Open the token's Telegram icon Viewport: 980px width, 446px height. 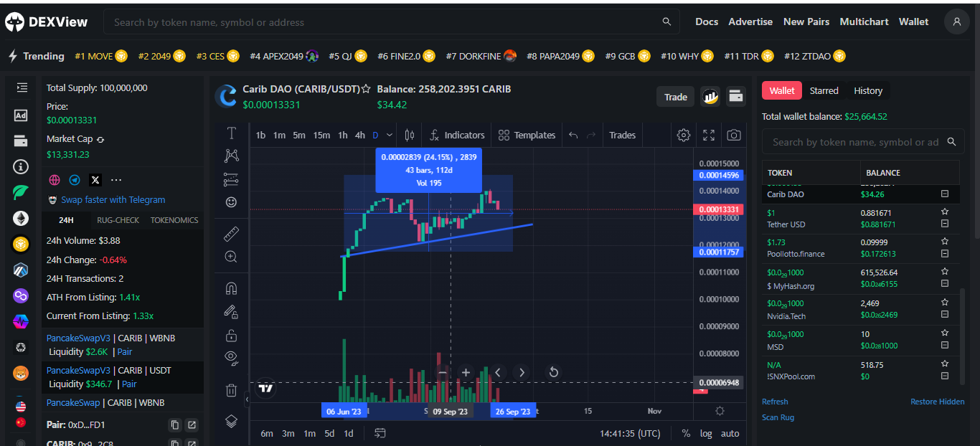[75, 180]
